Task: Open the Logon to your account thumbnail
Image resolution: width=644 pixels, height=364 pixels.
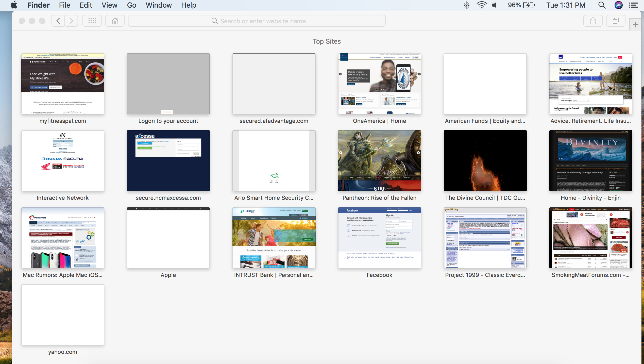Action: (x=168, y=84)
